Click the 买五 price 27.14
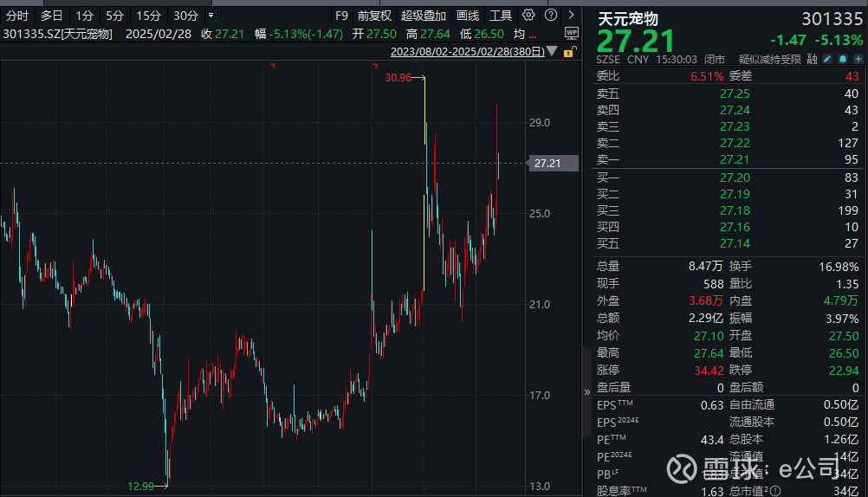 click(x=735, y=243)
